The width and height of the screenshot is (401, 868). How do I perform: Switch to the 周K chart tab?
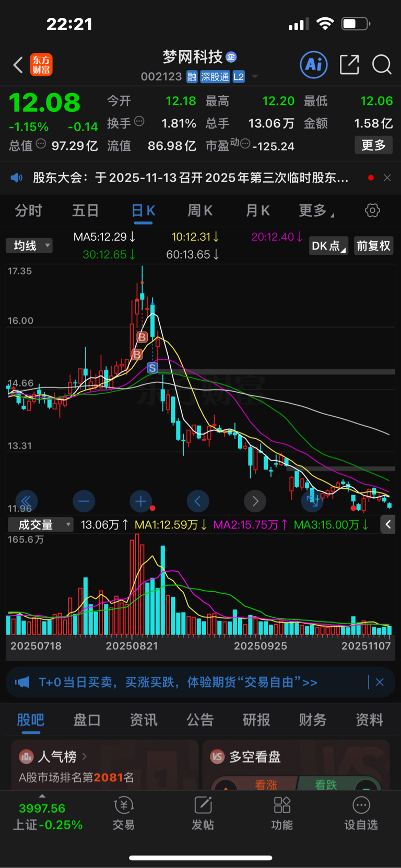click(x=200, y=210)
